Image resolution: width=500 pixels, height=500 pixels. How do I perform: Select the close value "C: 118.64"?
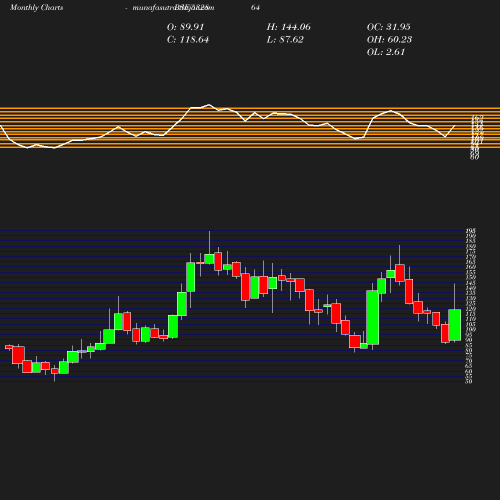tap(188, 39)
